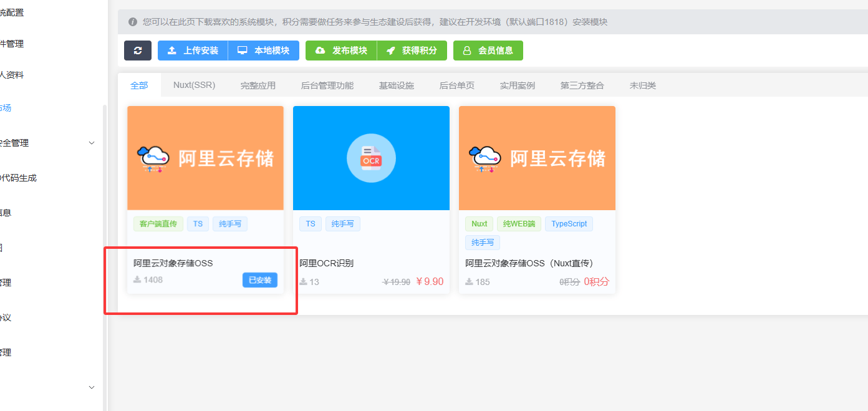
Task: Open the 阿里云对象存储OSS module thumbnail
Action: point(205,158)
